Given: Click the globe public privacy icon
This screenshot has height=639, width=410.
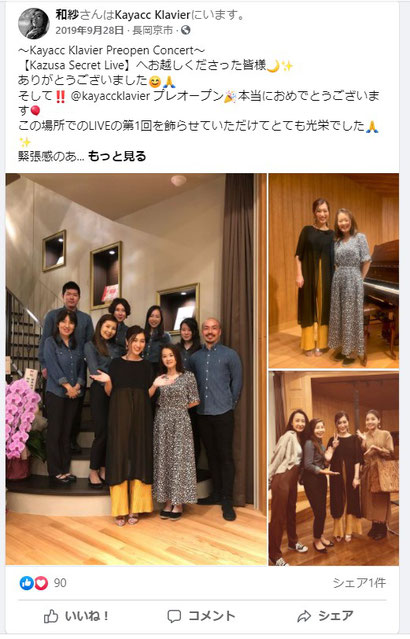Looking at the screenshot, I should [x=185, y=30].
